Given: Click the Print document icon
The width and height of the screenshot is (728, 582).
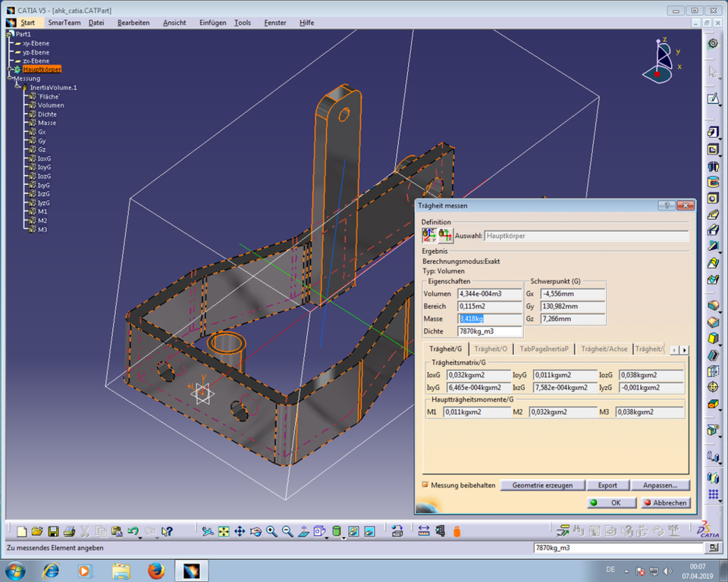Looking at the screenshot, I should point(70,533).
